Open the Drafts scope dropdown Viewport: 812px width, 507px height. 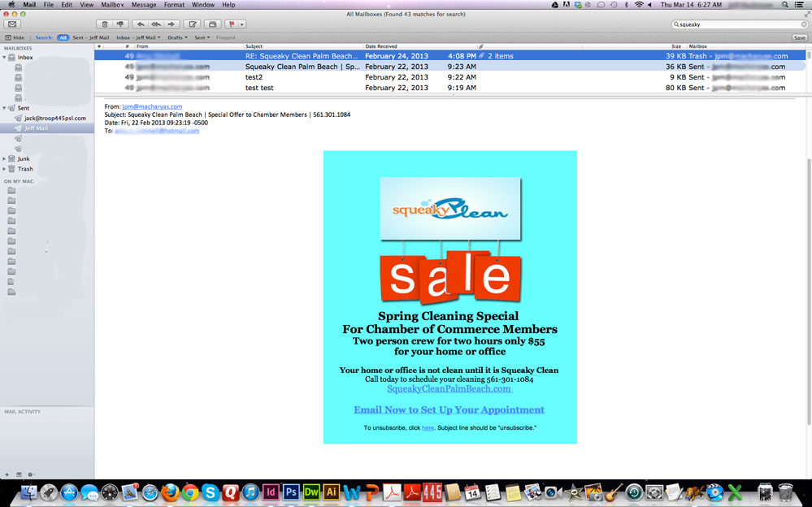[178, 38]
